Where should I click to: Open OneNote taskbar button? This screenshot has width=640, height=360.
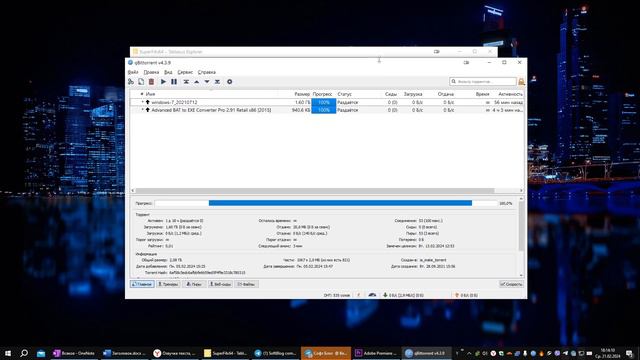click(74, 353)
